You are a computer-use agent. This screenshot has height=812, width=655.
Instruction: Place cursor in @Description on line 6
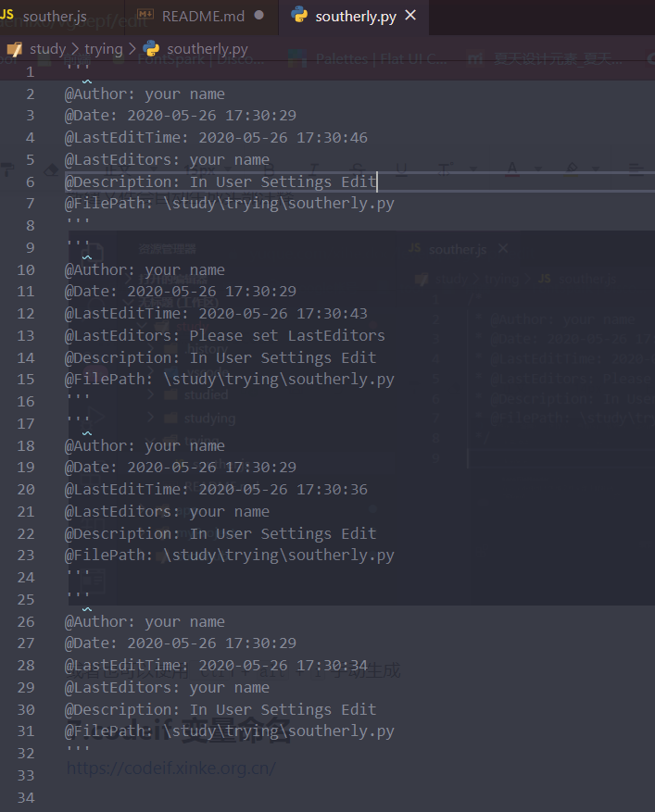tap(220, 182)
